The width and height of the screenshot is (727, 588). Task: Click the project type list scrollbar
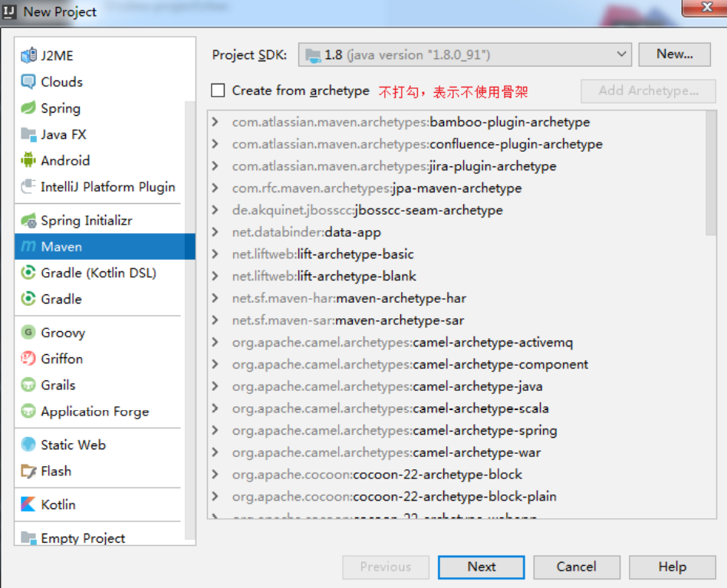tap(190, 320)
